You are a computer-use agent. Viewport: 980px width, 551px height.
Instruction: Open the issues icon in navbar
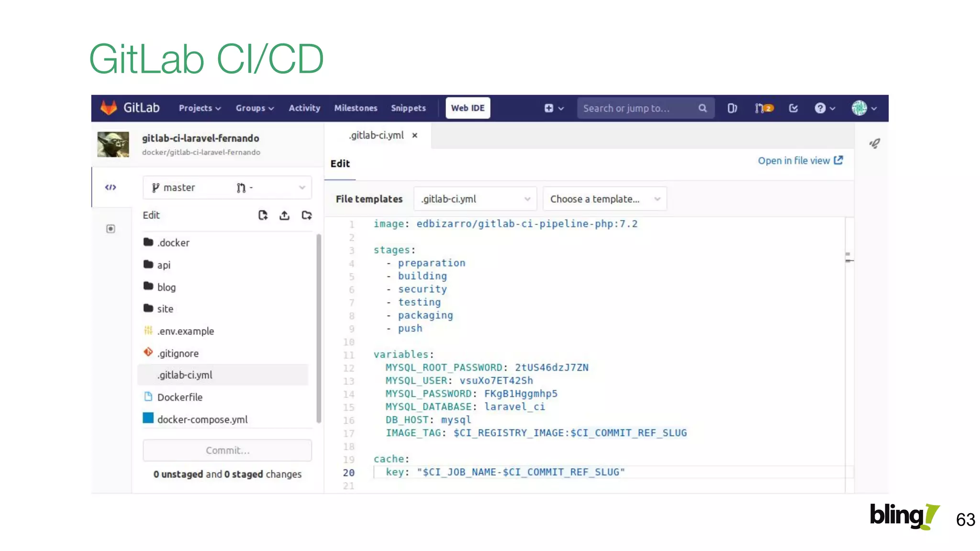click(x=732, y=108)
